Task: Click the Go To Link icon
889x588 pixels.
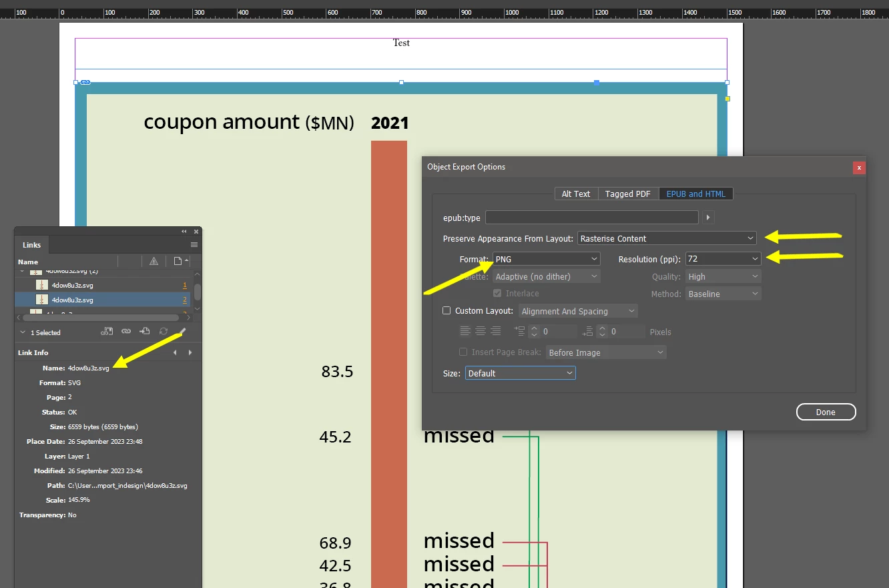Action: click(x=144, y=331)
